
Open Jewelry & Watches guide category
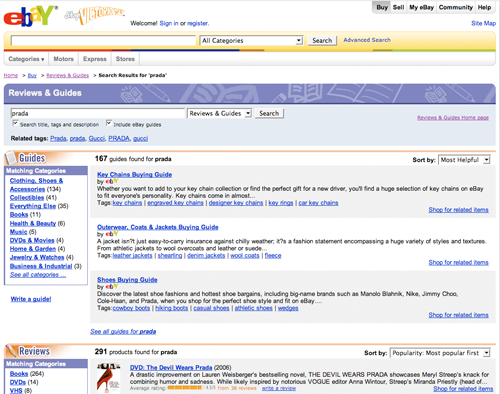tap(37, 257)
